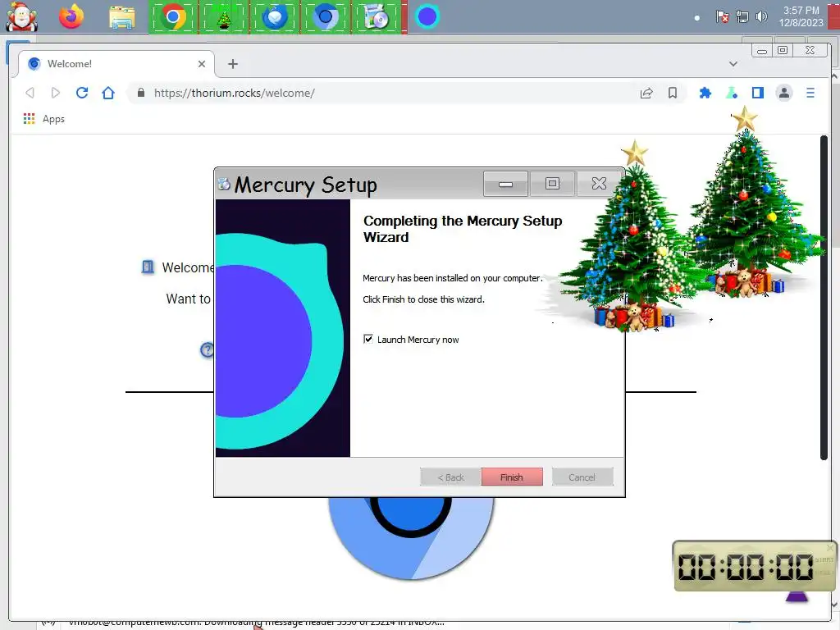840x630 pixels.
Task: Open the Apps bookmarks shortcut
Action: pyautogui.click(x=44, y=119)
